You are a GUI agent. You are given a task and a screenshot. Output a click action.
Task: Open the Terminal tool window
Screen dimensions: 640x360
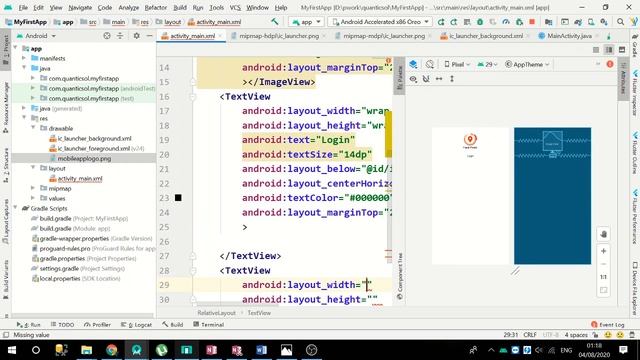click(x=209, y=324)
